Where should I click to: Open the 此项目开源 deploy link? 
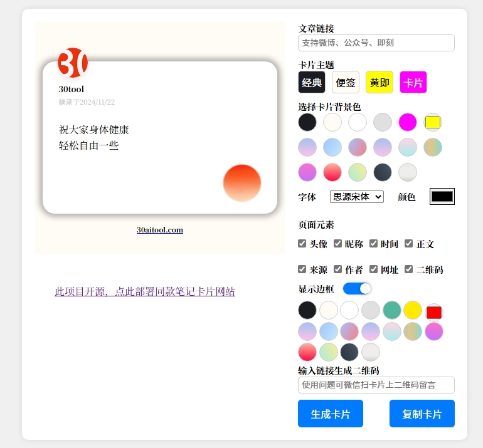tap(145, 291)
